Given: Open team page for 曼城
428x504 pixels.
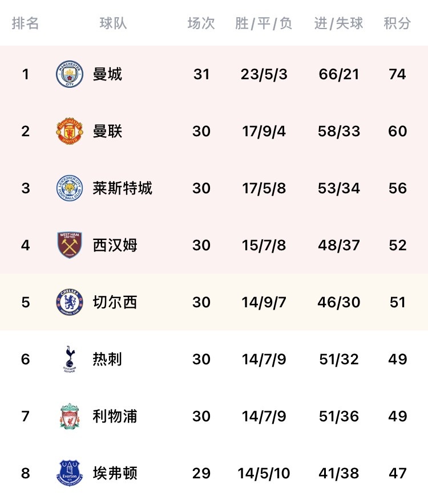Looking at the screenshot, I should [x=107, y=74].
